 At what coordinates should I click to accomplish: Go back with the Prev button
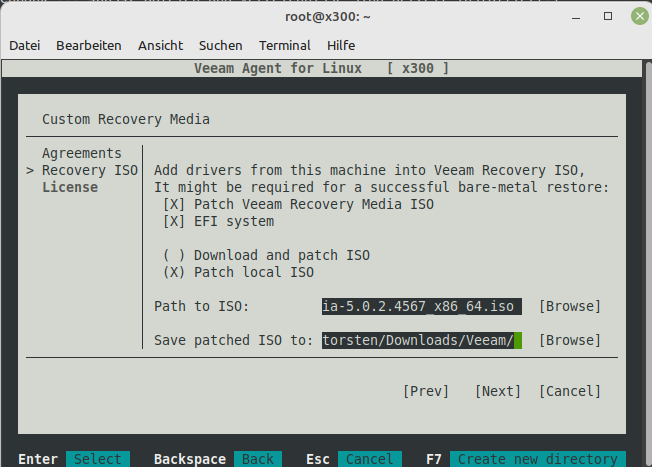[x=426, y=391]
